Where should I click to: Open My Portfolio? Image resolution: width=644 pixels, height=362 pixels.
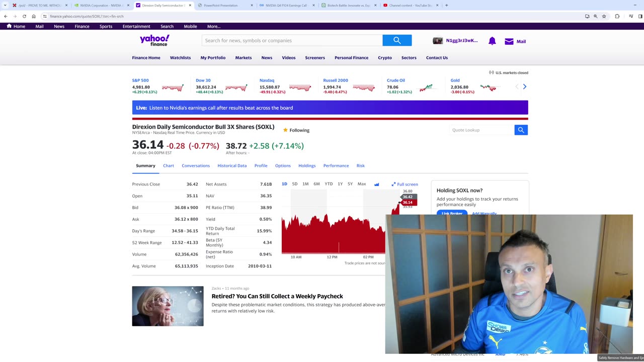coord(213,57)
